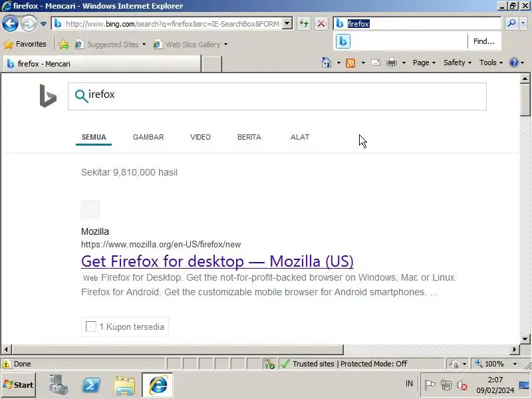Select the Bing provider icon in the search dropdown
This screenshot has height=399, width=532.
343,41
